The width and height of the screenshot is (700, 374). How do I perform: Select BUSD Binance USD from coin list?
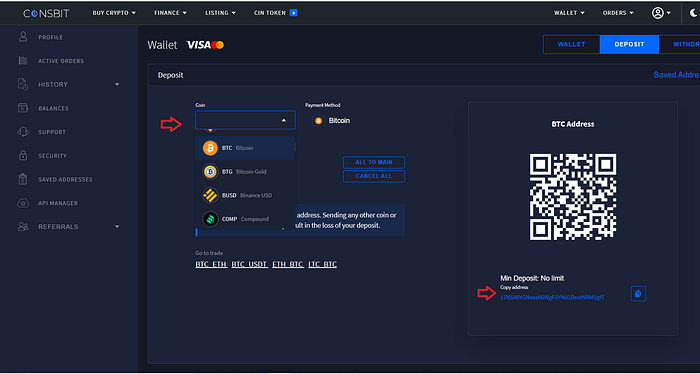[245, 195]
